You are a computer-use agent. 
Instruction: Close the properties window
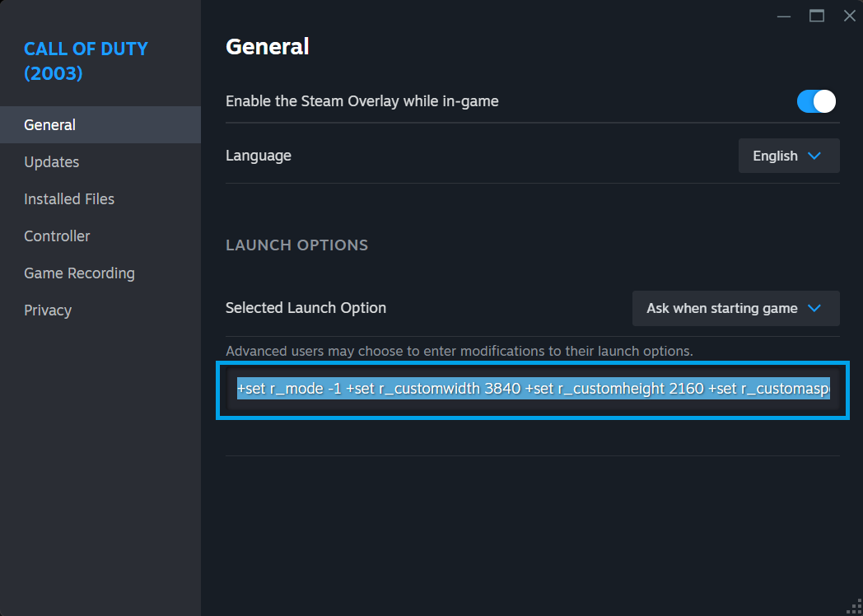(849, 16)
